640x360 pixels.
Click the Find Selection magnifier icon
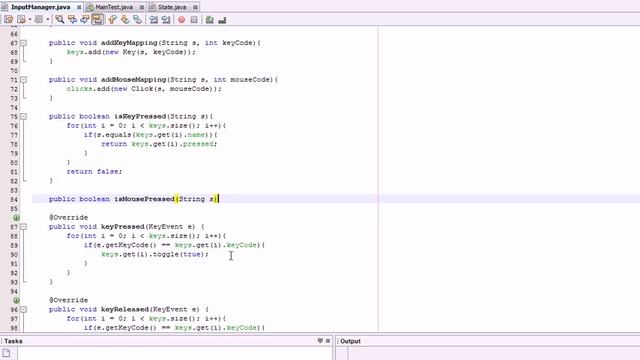(x=60, y=19)
